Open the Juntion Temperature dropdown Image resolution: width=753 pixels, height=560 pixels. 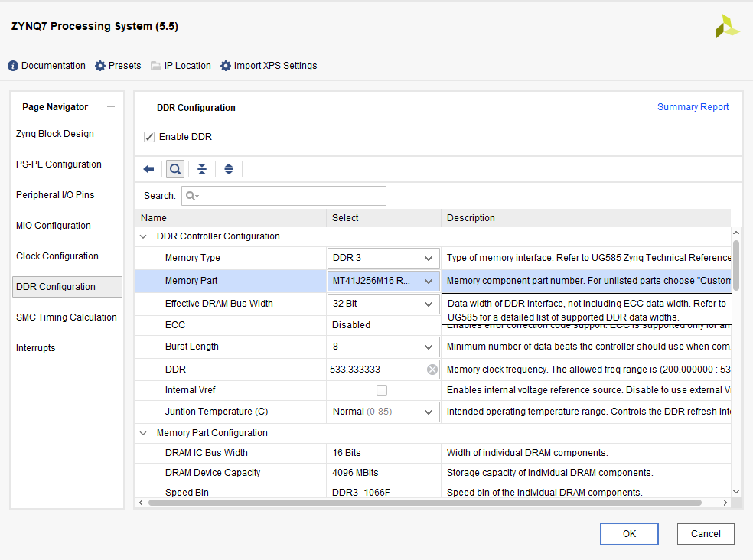pos(383,412)
